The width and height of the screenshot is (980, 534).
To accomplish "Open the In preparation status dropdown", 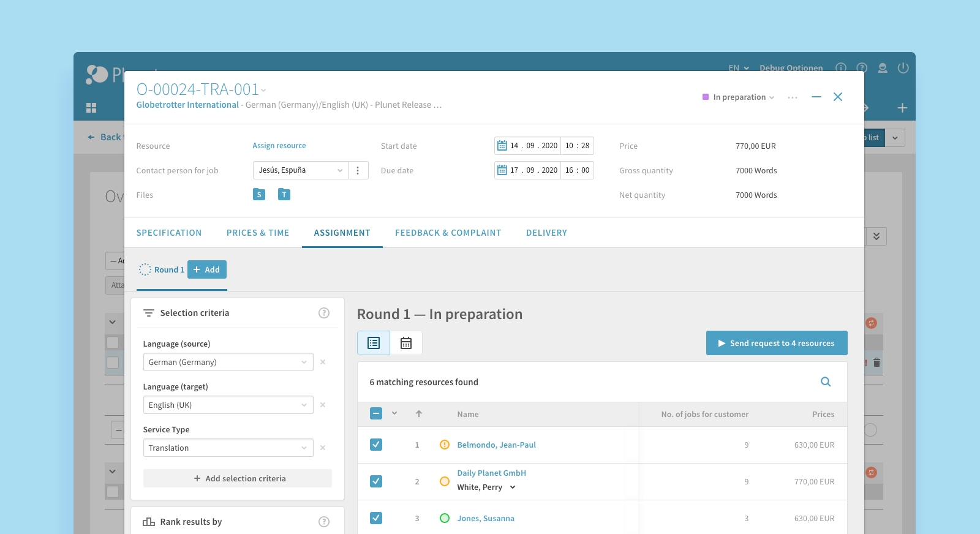I will (x=739, y=97).
